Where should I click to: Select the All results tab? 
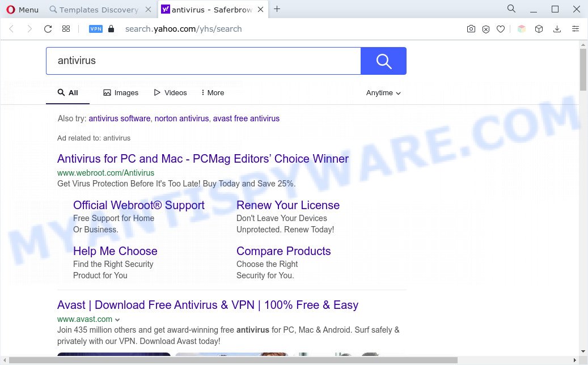tap(68, 92)
